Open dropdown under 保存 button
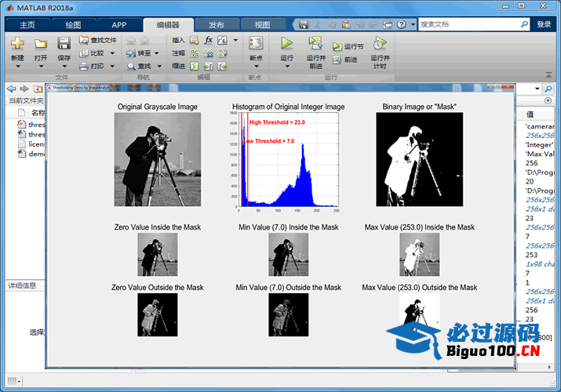 tap(64, 67)
